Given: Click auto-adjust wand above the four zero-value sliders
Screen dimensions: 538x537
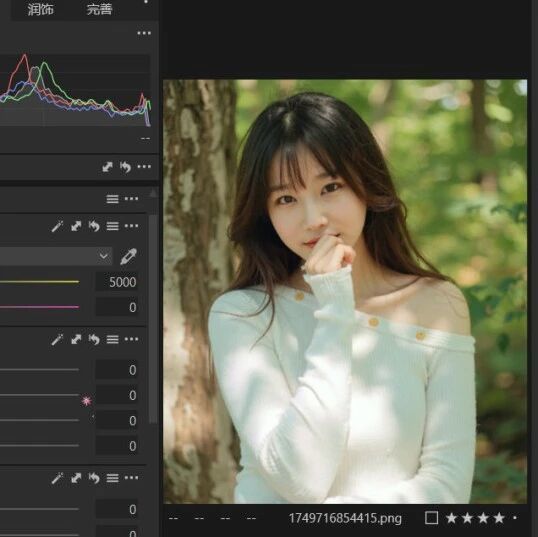Looking at the screenshot, I should click(x=57, y=340).
